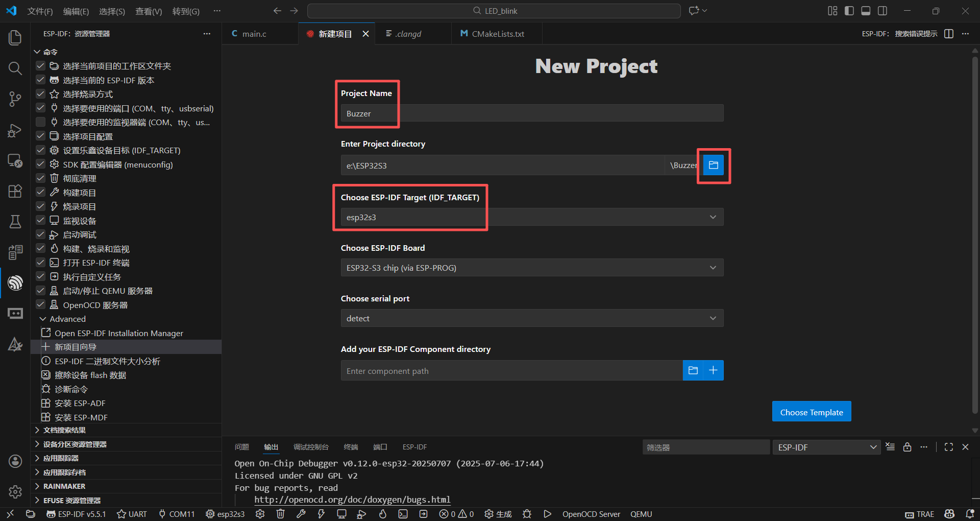
Task: Add component directory with plus button
Action: [x=713, y=370]
